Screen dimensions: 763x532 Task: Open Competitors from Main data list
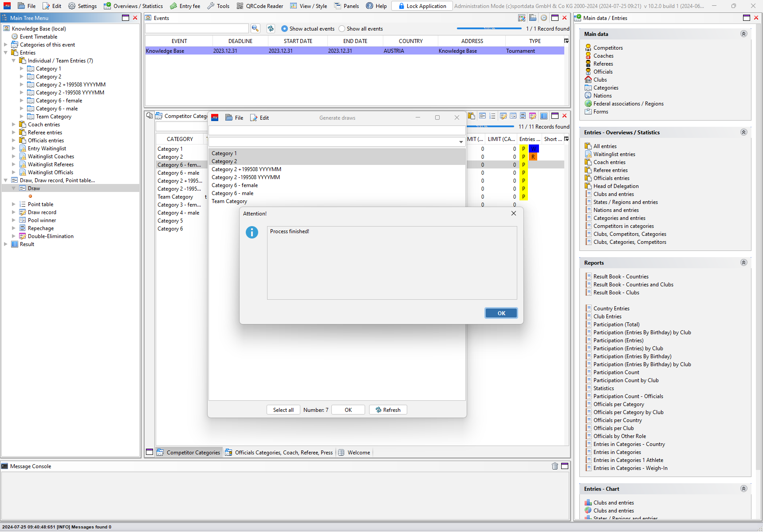[608, 48]
